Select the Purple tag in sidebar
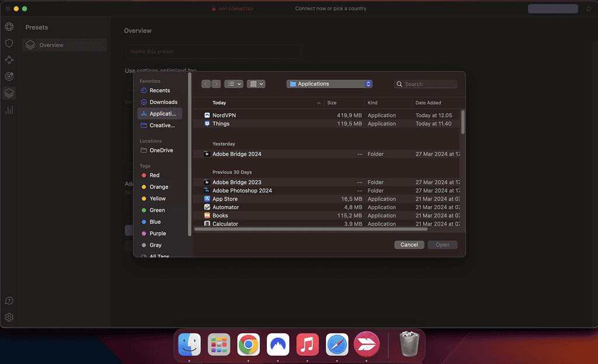 click(x=158, y=233)
